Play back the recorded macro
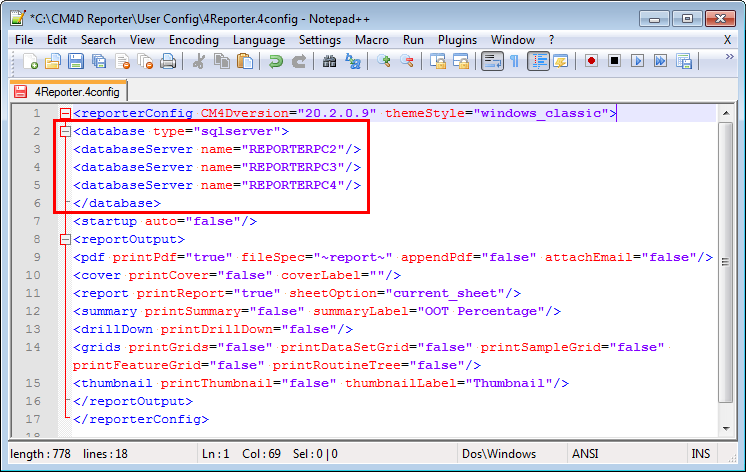Viewport: 746px width, 472px height. 638,61
